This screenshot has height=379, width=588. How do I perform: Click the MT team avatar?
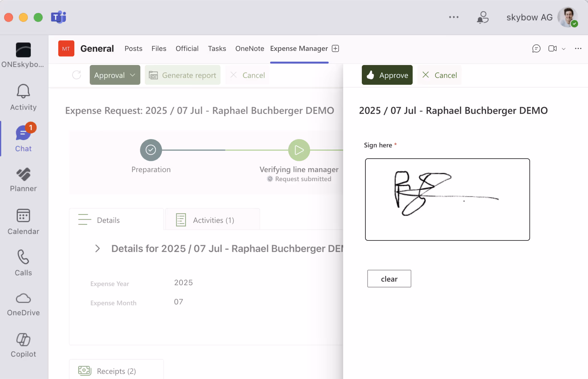66,48
